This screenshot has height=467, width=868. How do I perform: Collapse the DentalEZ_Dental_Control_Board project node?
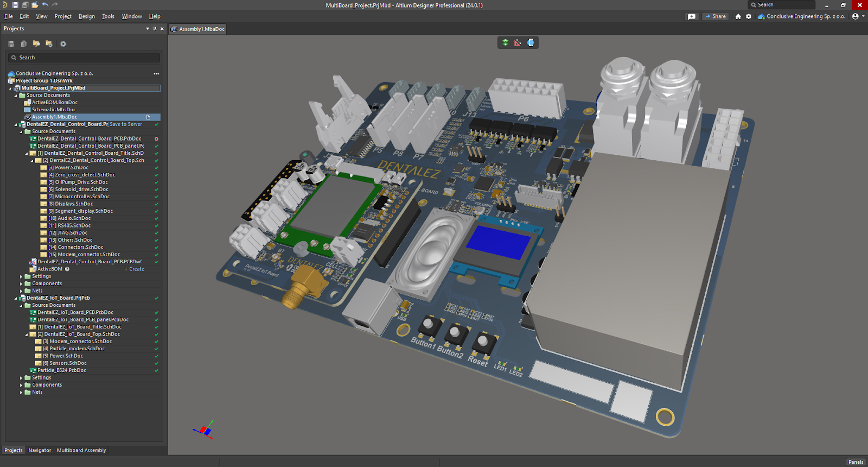click(16, 124)
